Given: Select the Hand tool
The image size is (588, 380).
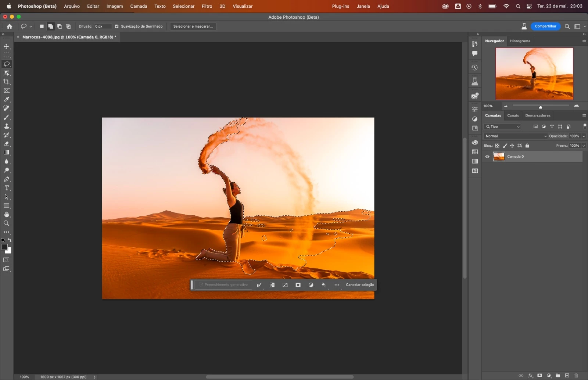Looking at the screenshot, I should 7,215.
